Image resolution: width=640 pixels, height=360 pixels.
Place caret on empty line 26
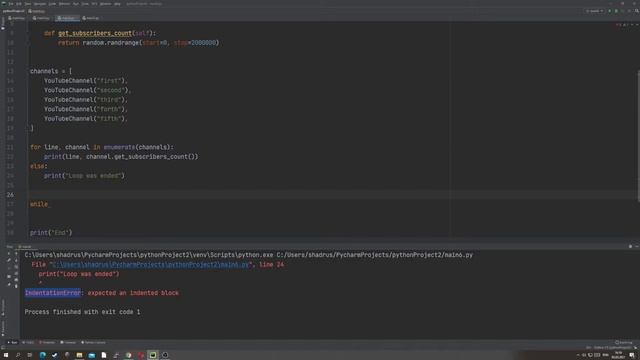(x=333, y=195)
